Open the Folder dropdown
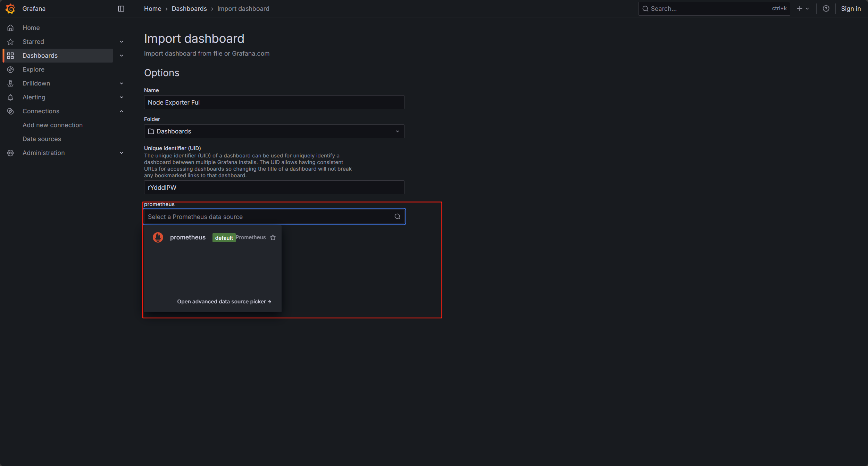This screenshot has height=466, width=868. click(274, 131)
